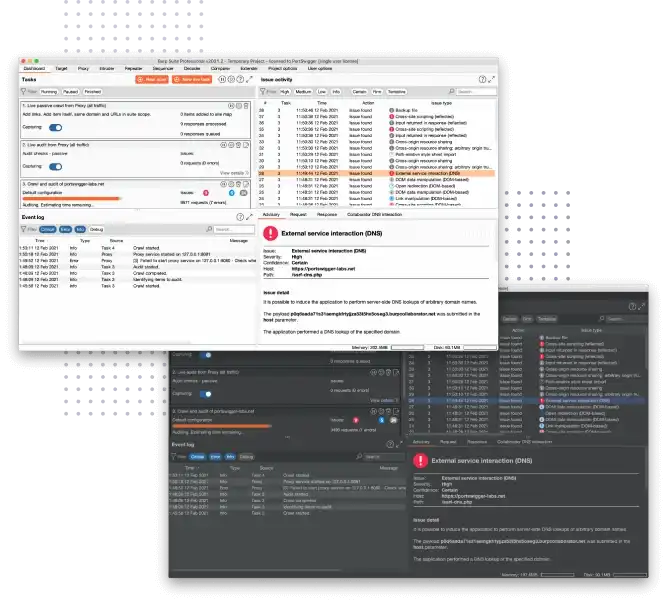
Task: Switch to the Response tab in light window
Action: [x=327, y=215]
